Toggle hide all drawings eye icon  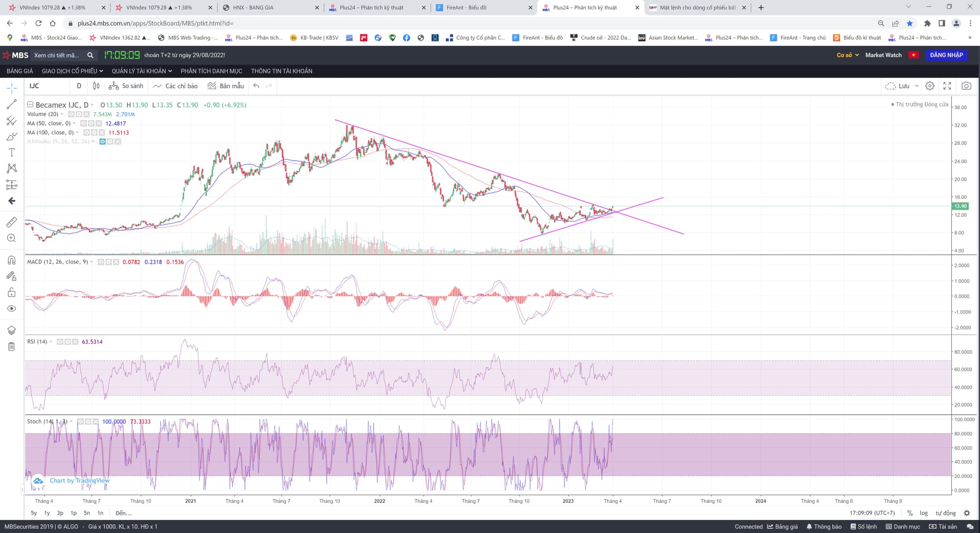point(12,309)
